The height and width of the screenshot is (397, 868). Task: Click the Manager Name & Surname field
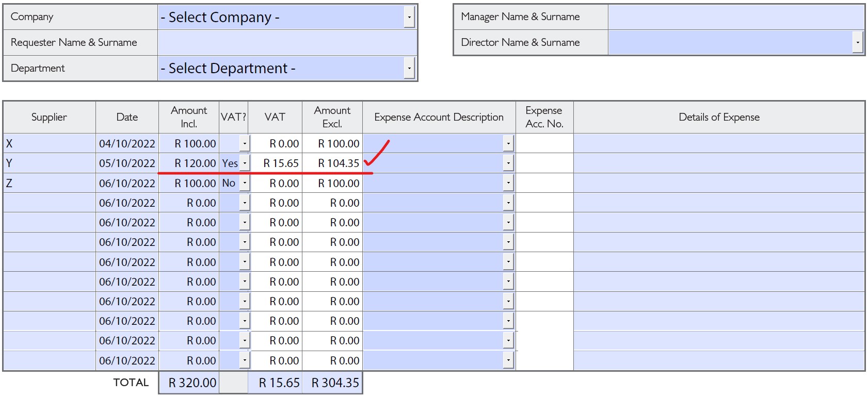click(x=735, y=16)
